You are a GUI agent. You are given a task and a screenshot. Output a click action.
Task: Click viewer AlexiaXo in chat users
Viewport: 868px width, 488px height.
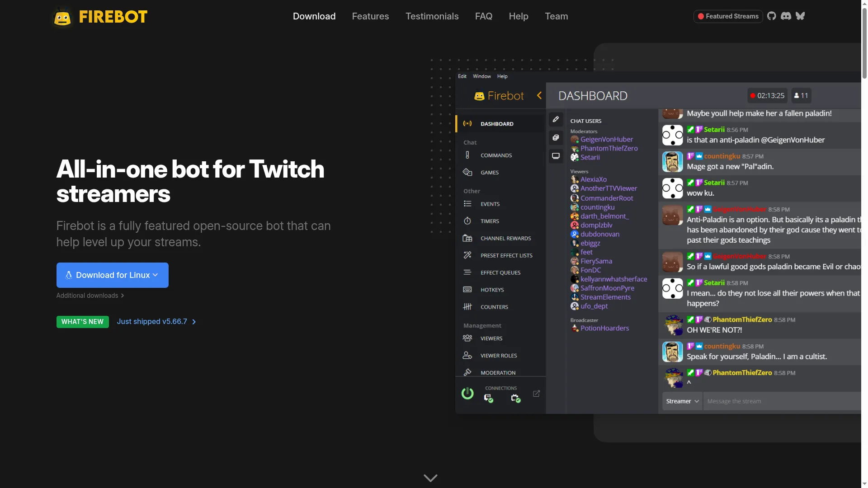[x=594, y=179]
